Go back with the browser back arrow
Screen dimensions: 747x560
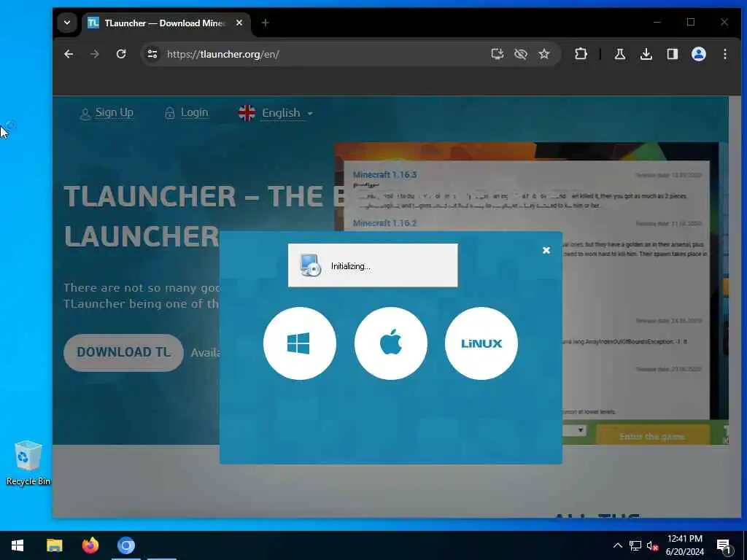69,54
